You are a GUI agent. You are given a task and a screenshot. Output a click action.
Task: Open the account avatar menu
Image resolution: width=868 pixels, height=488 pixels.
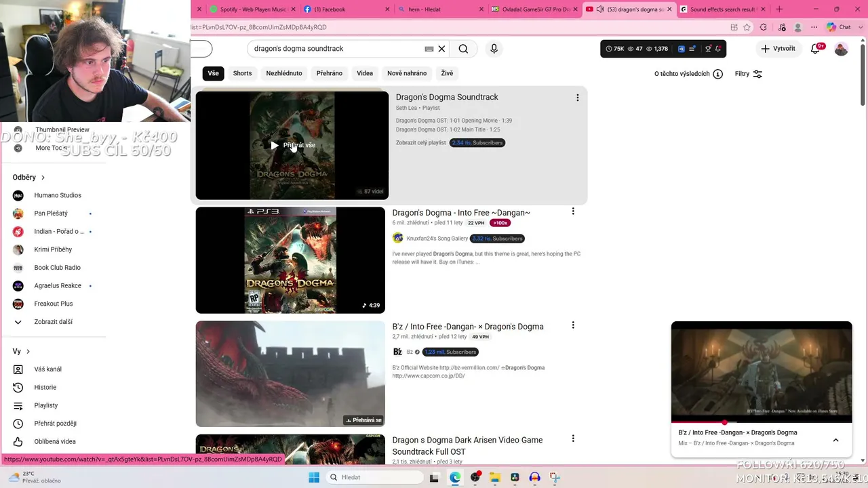click(841, 49)
